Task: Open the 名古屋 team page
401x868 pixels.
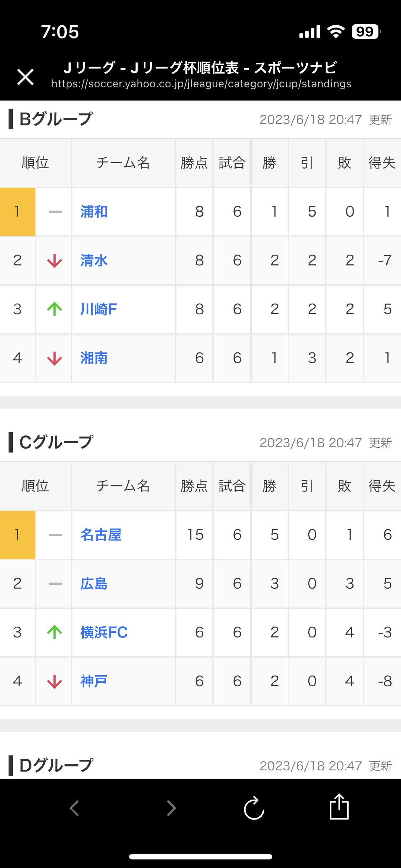Action: [101, 535]
